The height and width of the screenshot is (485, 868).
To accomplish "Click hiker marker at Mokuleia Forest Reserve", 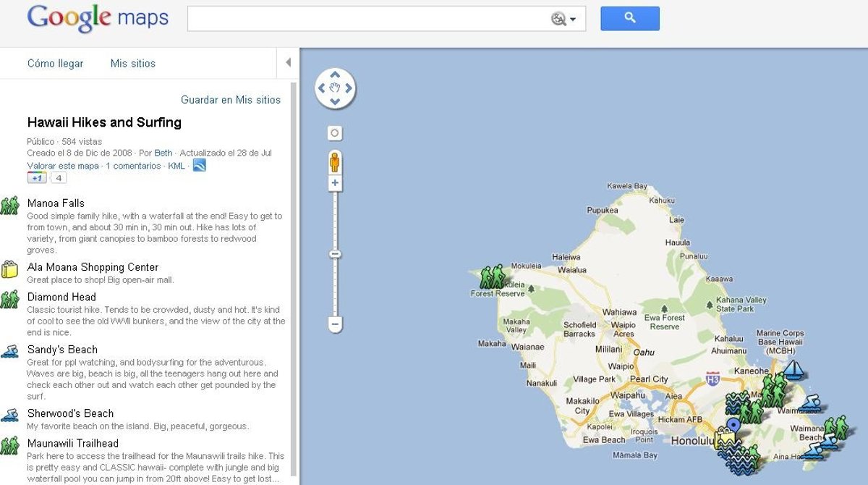I will coord(493,276).
